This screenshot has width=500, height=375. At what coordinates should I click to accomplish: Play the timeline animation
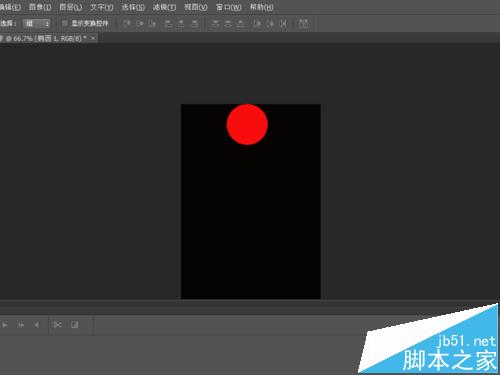pyautogui.click(x=5, y=325)
